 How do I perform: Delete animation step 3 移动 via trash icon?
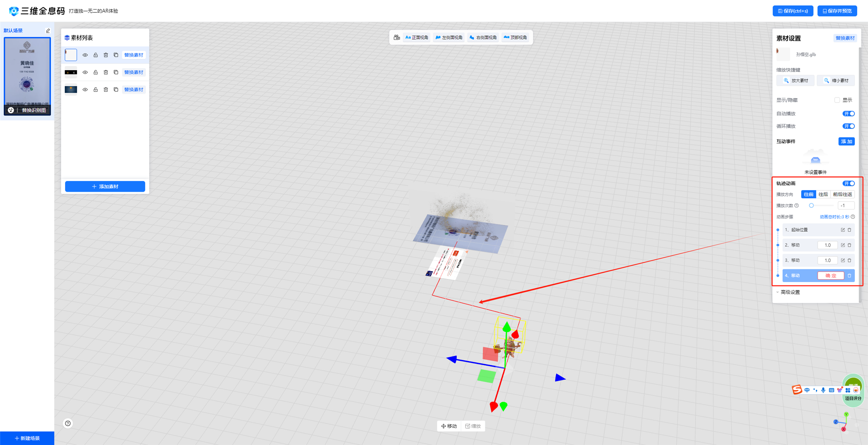point(849,260)
